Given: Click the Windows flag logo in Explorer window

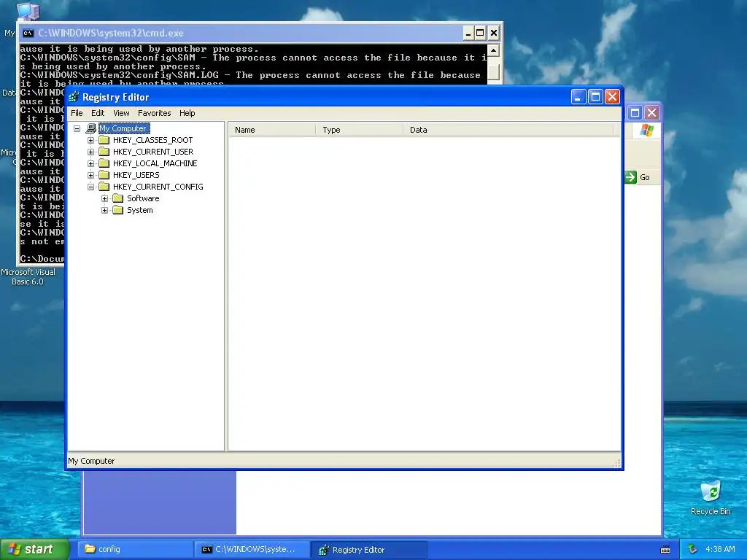Looking at the screenshot, I should pyautogui.click(x=647, y=130).
